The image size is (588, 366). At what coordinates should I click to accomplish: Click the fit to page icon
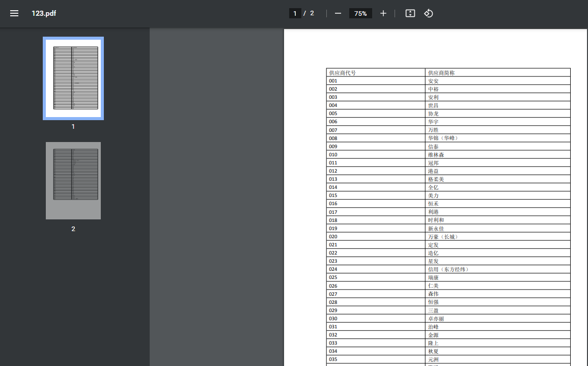[410, 13]
